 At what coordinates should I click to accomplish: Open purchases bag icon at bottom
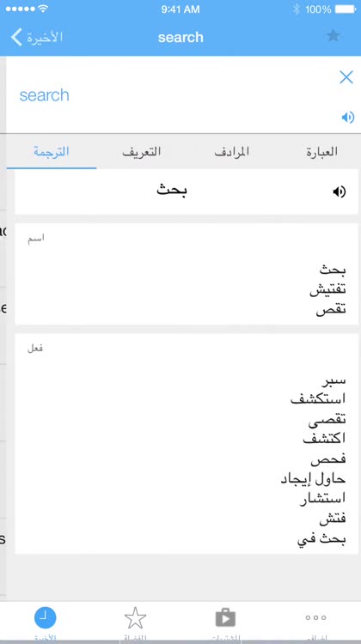[225, 617]
